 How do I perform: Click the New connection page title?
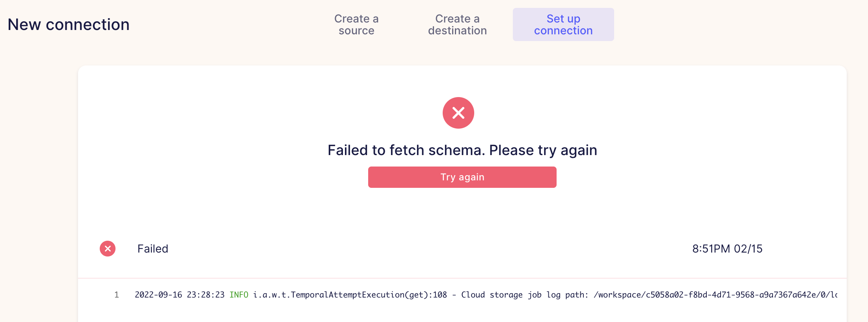pos(68,24)
